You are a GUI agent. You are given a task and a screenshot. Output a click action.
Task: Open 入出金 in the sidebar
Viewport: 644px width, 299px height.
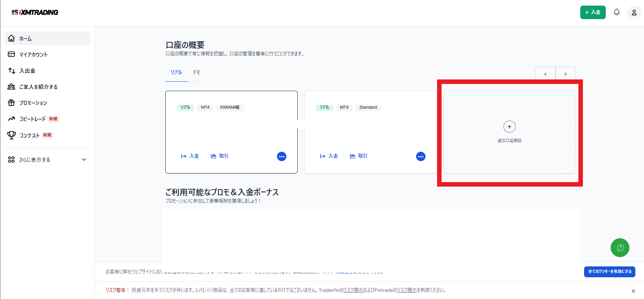point(27,71)
